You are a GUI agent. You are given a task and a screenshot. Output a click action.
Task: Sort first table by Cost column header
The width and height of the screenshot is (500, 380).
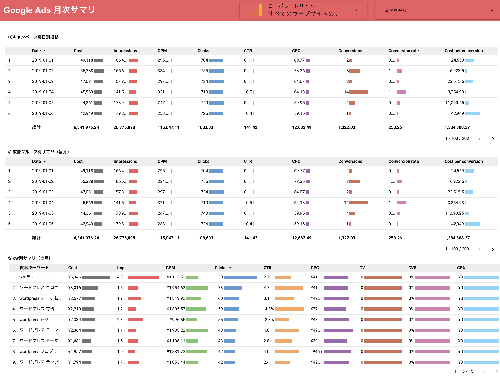pyautogui.click(x=78, y=51)
